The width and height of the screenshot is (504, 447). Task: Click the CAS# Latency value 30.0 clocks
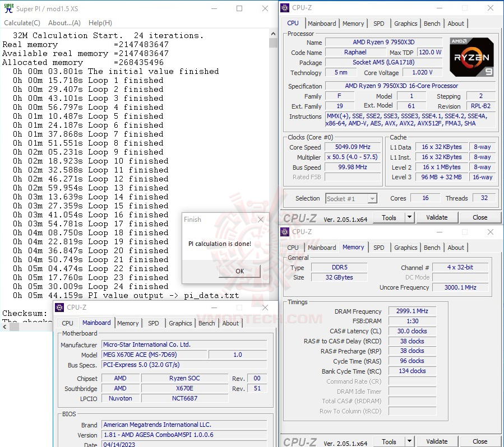tap(412, 331)
